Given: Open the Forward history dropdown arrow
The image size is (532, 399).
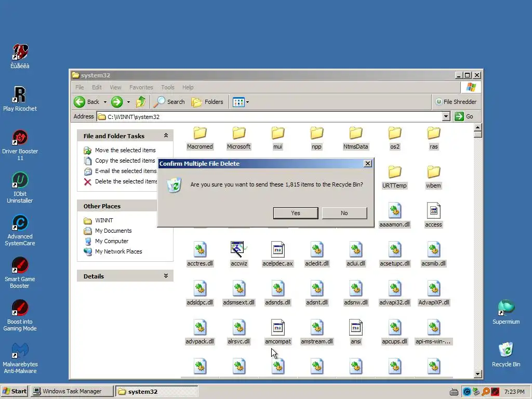Looking at the screenshot, I should coord(128,102).
